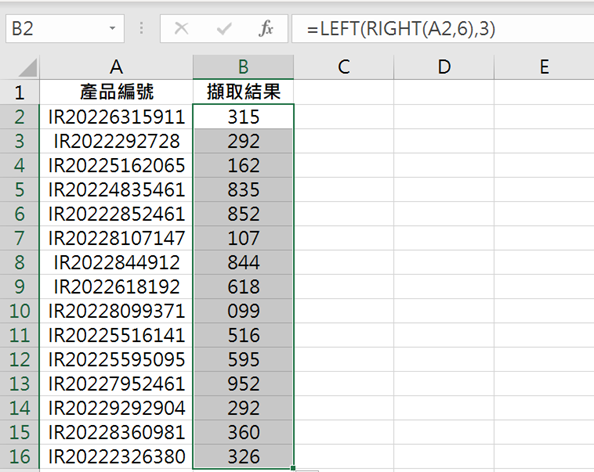Select cell containing IR20228099371
594x472 pixels.
point(116,311)
